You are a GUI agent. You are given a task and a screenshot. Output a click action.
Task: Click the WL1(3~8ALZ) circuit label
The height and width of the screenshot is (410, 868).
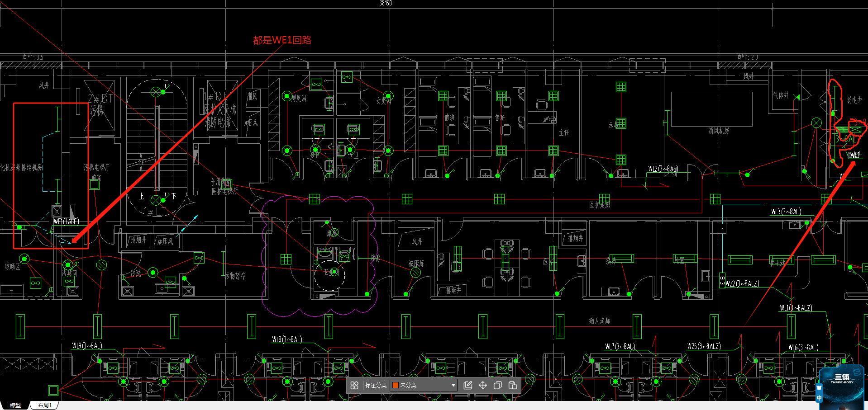point(796,308)
